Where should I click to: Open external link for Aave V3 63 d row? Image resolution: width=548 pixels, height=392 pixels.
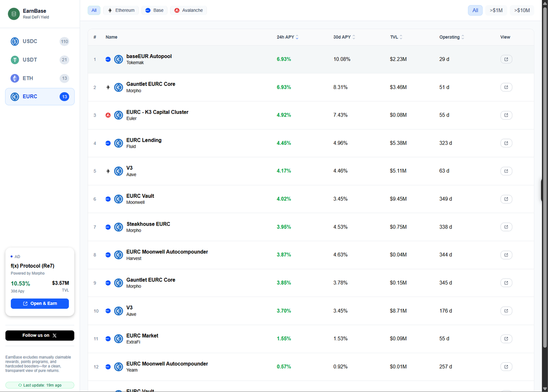click(506, 171)
